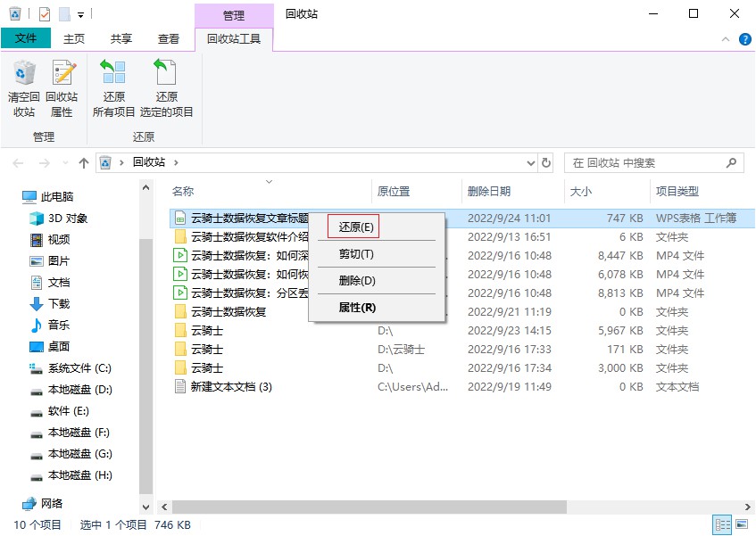
Task: Open 图片 folder in navigation pane
Action: (x=50, y=261)
